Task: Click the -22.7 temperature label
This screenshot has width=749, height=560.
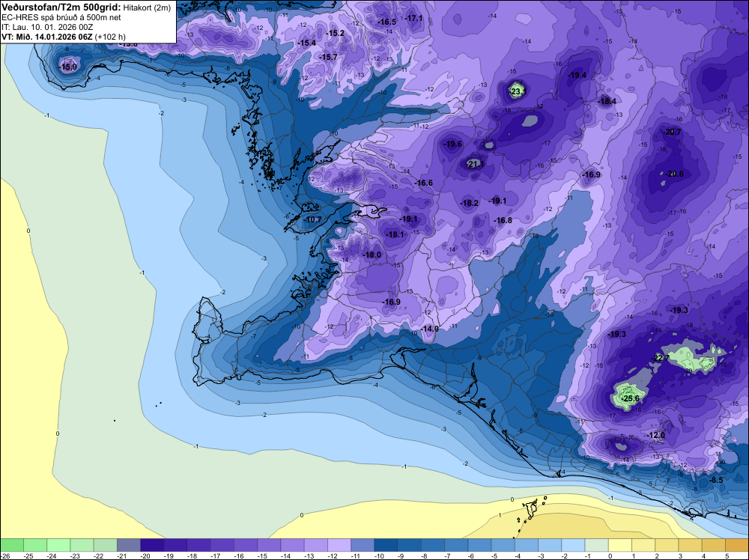Action: (x=661, y=358)
